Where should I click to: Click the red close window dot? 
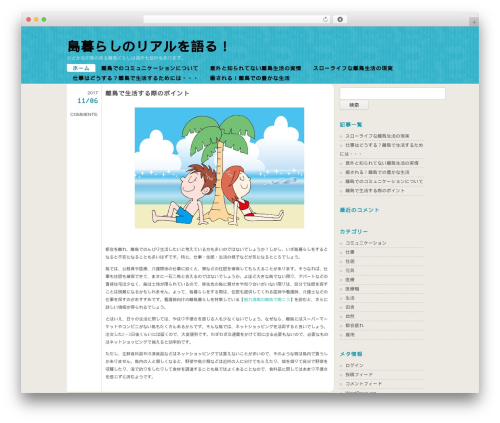pyautogui.click(x=29, y=20)
